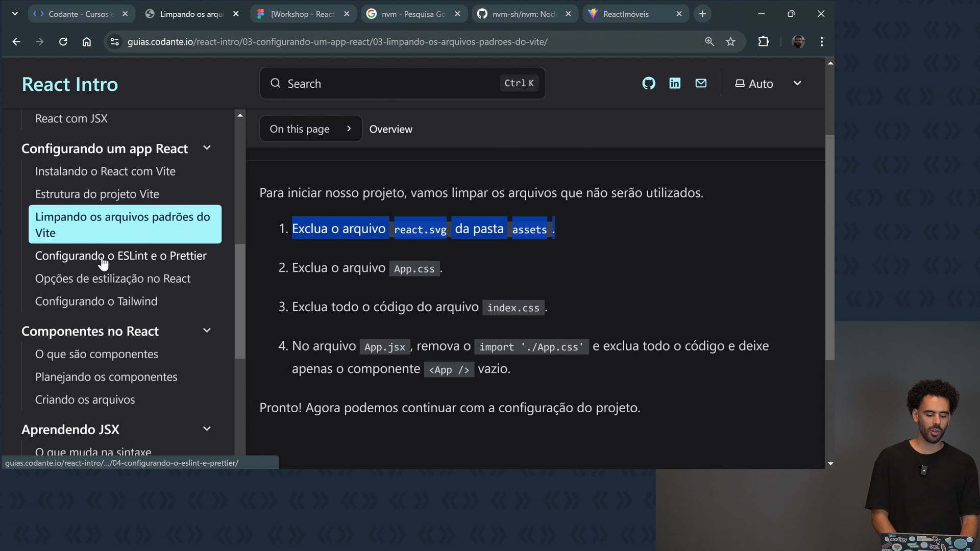The width and height of the screenshot is (980, 551).
Task: Open the Configurando o Tailwind sidebar link
Action: tap(96, 302)
